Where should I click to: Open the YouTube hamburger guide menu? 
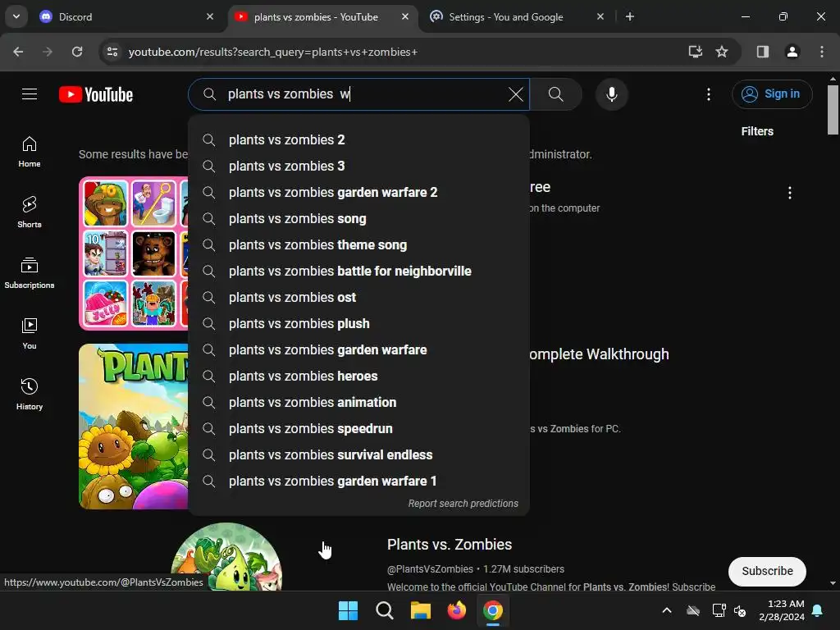30,94
